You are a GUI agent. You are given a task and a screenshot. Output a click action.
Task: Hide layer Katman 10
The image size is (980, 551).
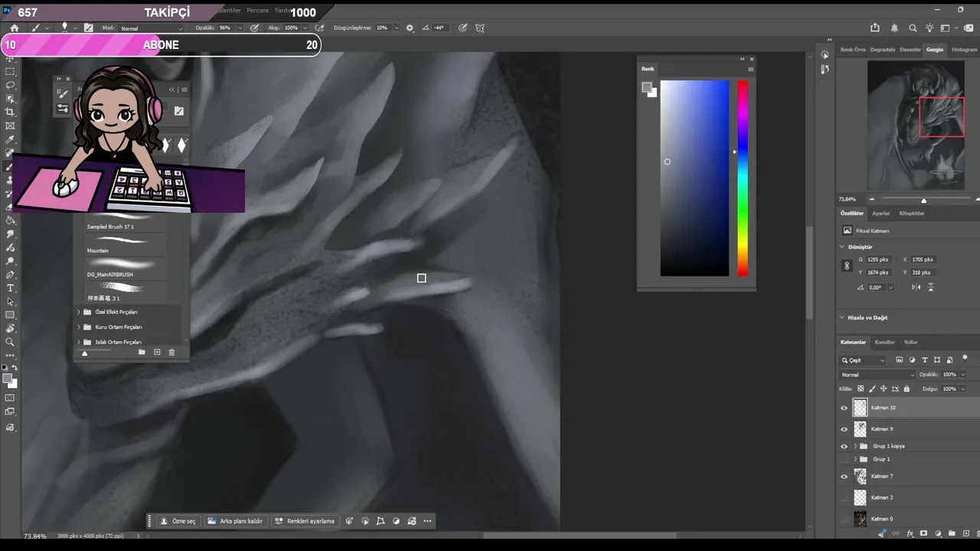[x=844, y=408]
